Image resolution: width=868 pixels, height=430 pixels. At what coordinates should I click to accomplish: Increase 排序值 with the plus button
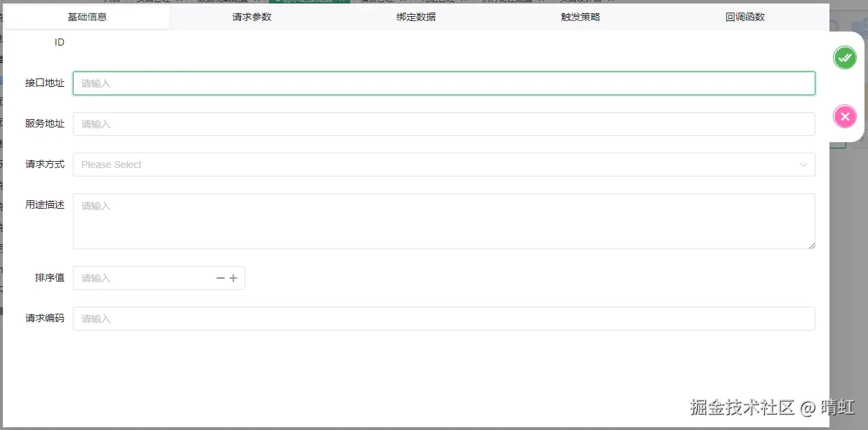pos(233,278)
